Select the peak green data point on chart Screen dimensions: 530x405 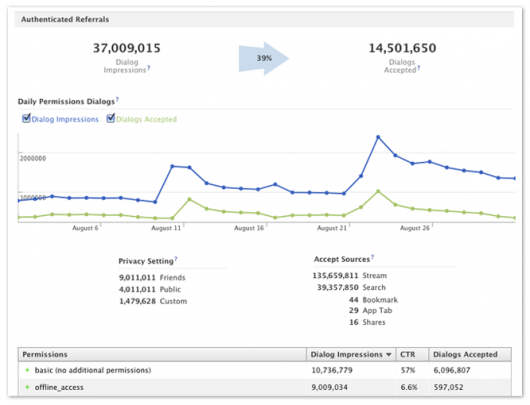378,191
